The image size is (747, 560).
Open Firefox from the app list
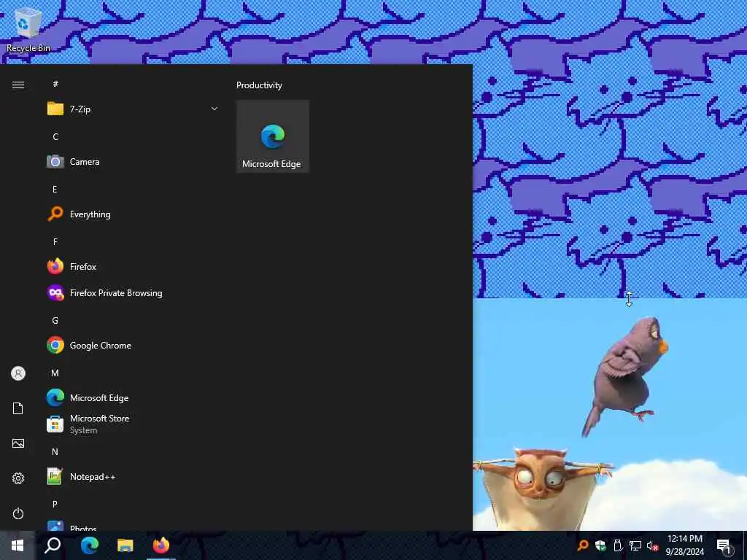(133, 267)
